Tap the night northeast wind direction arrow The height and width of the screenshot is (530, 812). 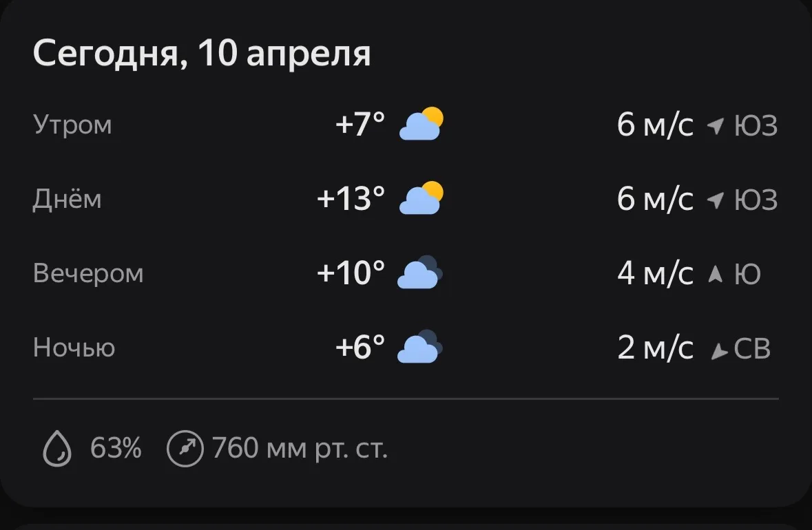click(719, 351)
